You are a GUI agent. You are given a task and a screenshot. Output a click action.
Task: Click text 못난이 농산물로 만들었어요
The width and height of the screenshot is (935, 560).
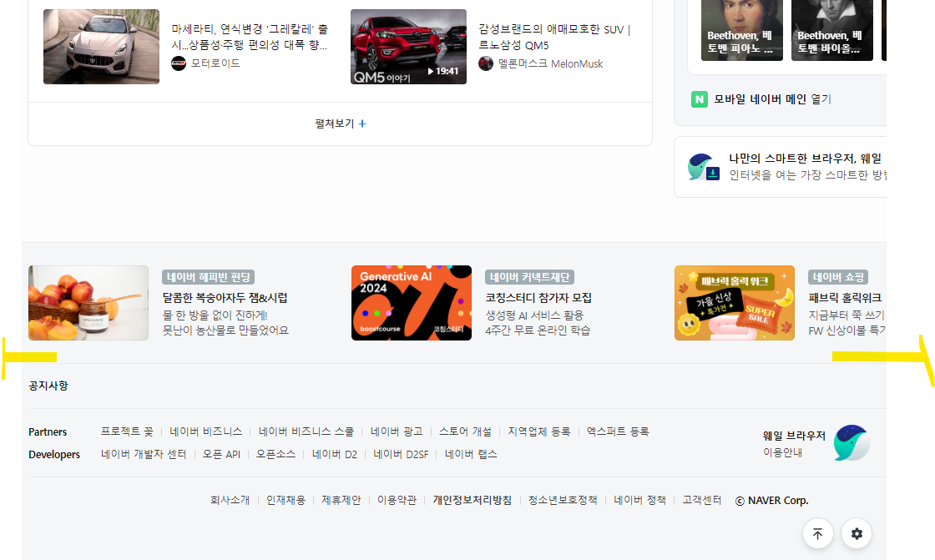[225, 330]
